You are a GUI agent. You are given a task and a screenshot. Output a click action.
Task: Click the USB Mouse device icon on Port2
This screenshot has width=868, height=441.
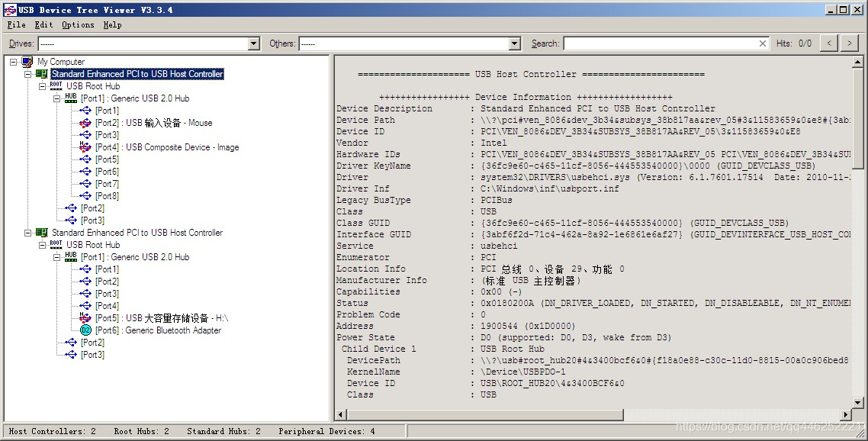[85, 123]
